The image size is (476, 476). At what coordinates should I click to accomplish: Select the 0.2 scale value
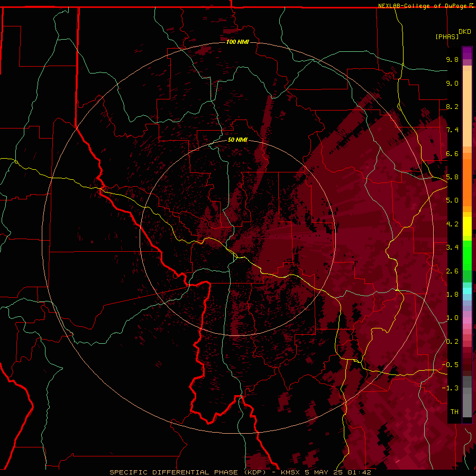(452, 342)
